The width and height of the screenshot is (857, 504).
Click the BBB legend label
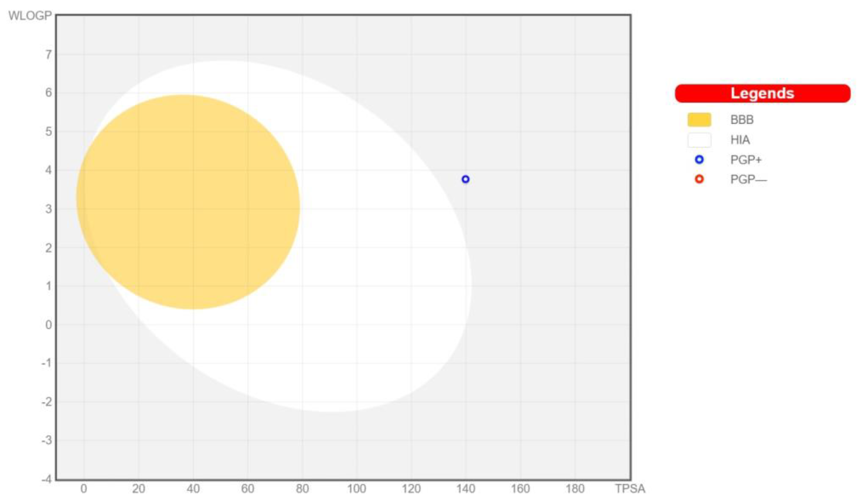[742, 120]
